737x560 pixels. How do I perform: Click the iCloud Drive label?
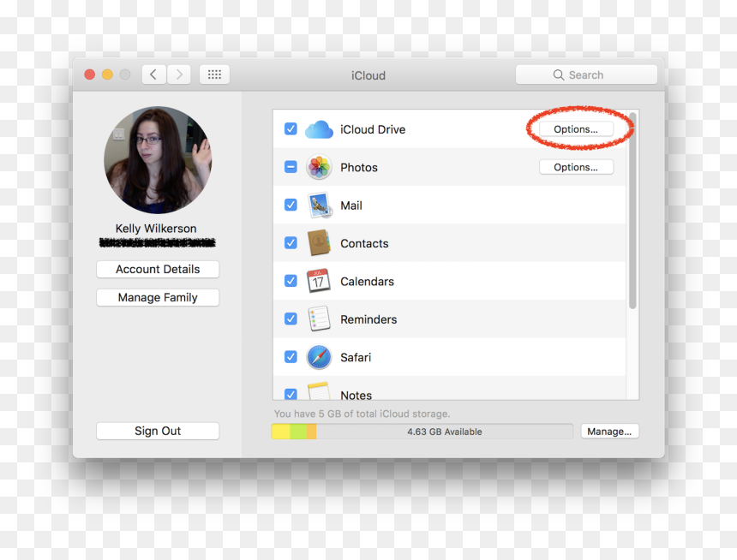(373, 129)
